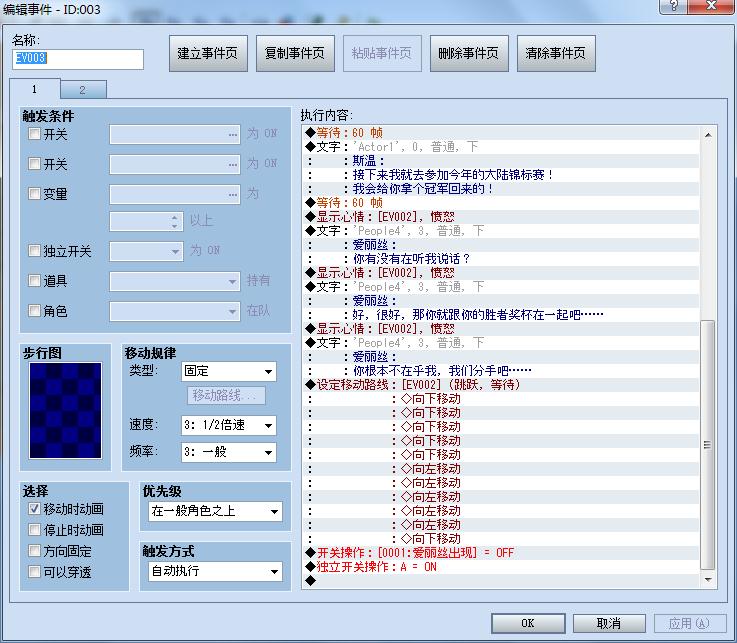The height and width of the screenshot is (643, 737).
Task: Click the second 开关 ellipsis selector field
Action: pyautogui.click(x=175, y=165)
